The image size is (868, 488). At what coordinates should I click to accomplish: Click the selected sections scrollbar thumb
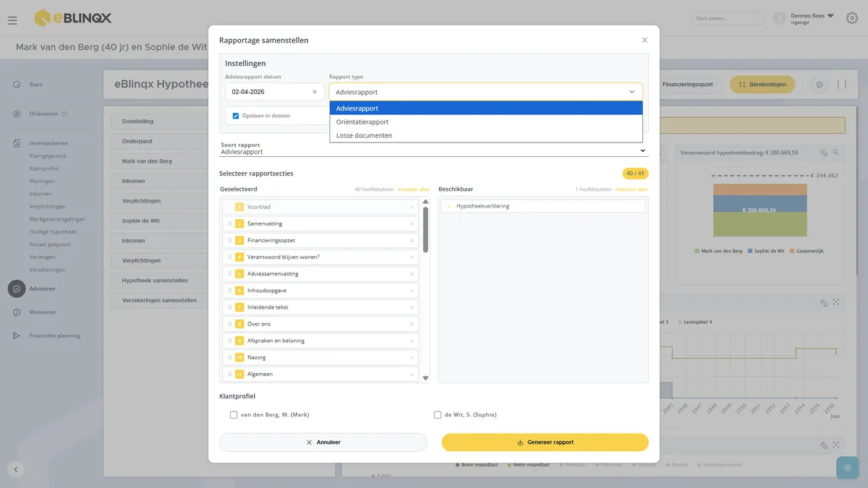[x=425, y=230]
